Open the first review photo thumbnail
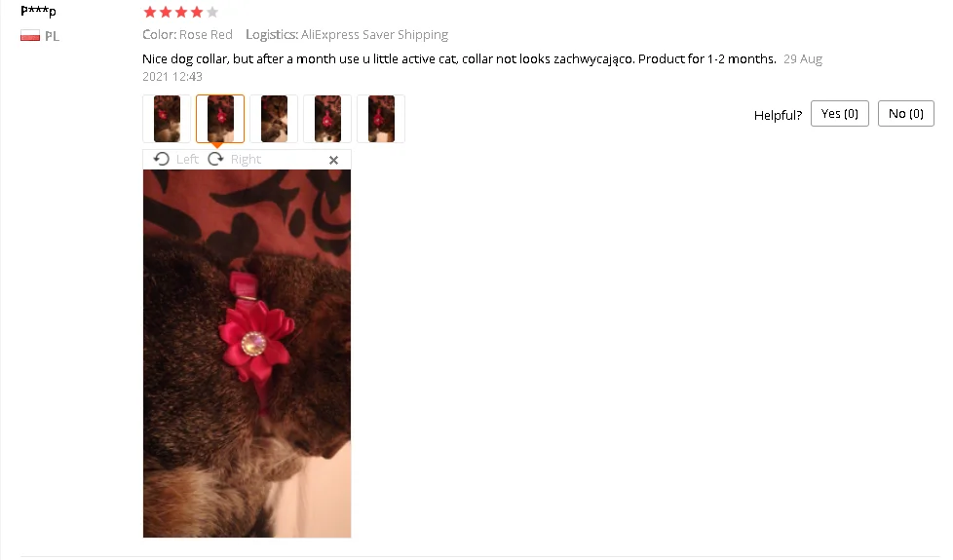Screen dimensions: 953x560 (x=167, y=119)
